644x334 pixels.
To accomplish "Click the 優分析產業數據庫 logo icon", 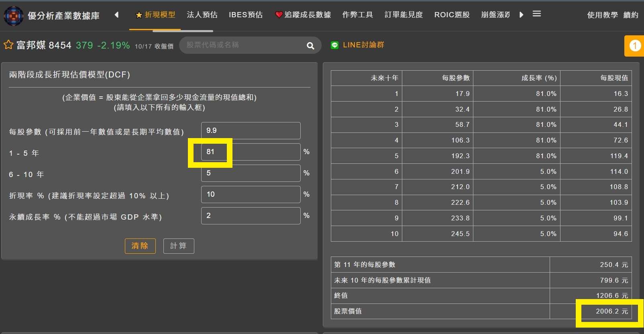I will [x=14, y=16].
